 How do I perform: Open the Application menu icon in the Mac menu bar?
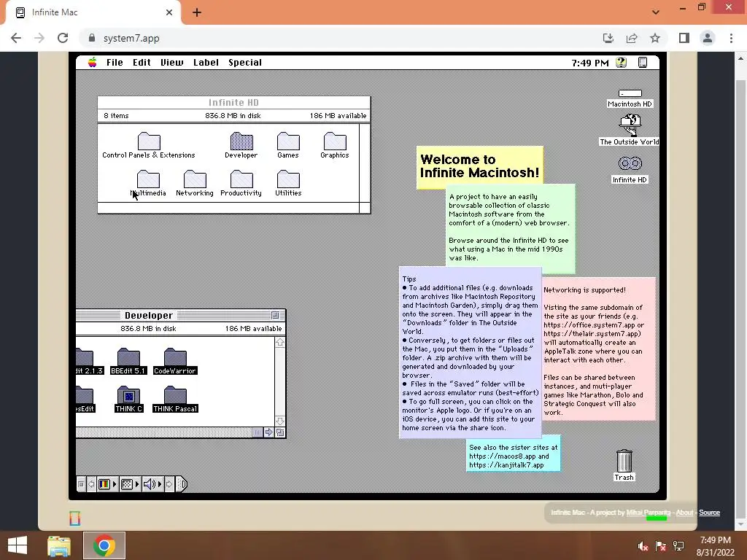(x=643, y=63)
